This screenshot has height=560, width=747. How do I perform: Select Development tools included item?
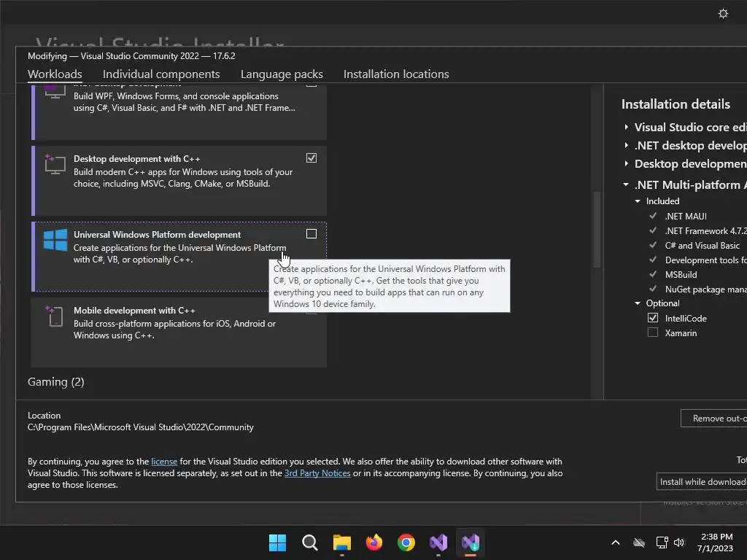click(706, 260)
